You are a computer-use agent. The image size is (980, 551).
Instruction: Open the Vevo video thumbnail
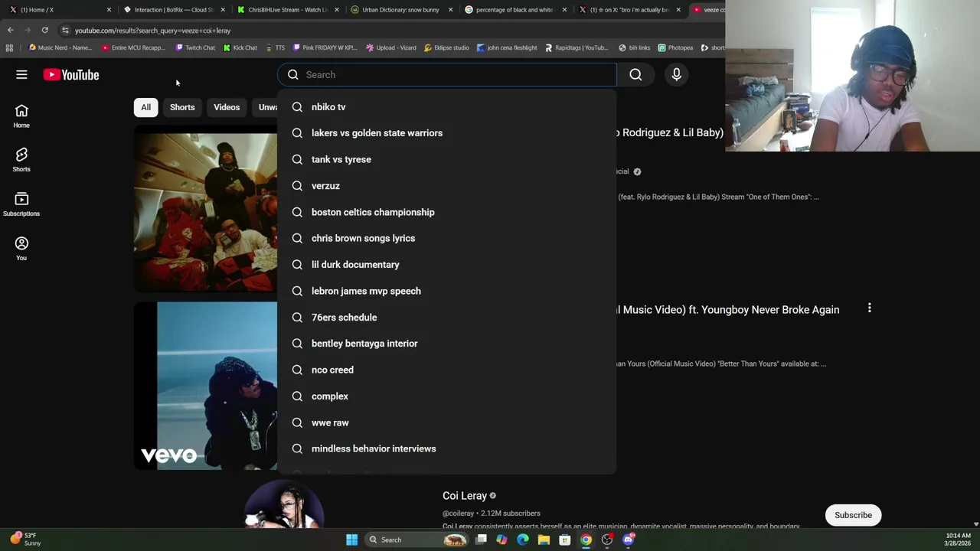(206, 386)
